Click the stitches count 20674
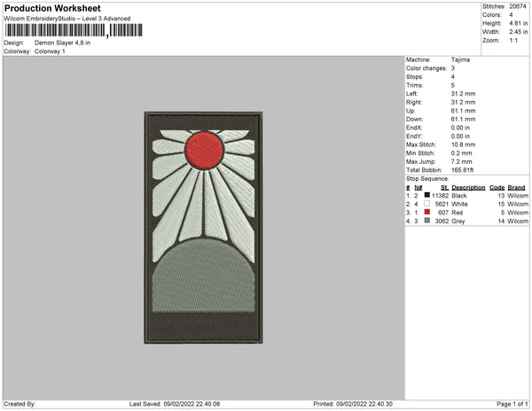Screen dimensions: 532x411 coord(518,6)
